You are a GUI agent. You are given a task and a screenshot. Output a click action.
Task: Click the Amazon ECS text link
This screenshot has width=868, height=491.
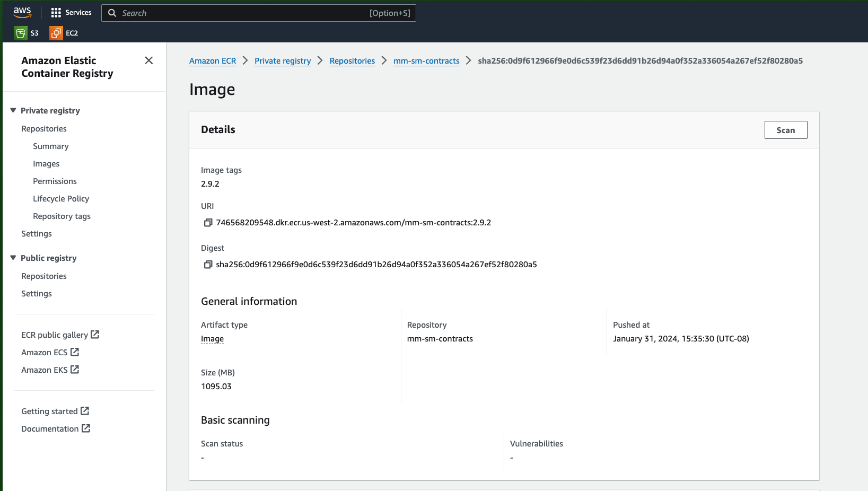pyautogui.click(x=45, y=353)
